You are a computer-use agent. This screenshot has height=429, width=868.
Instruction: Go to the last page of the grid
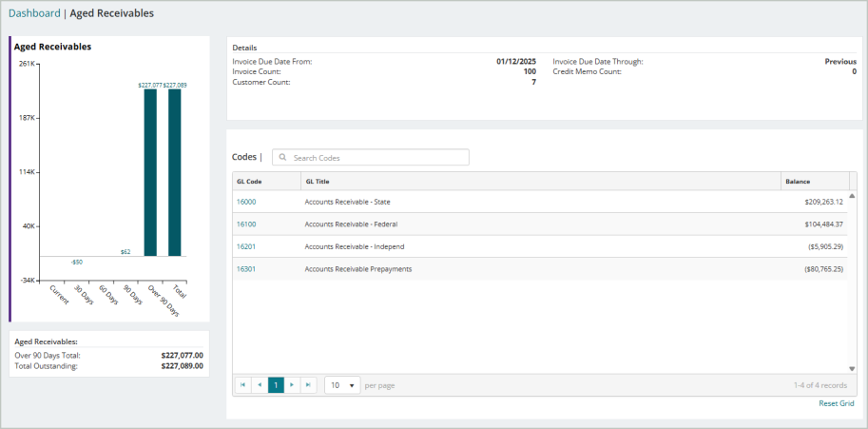click(x=308, y=384)
